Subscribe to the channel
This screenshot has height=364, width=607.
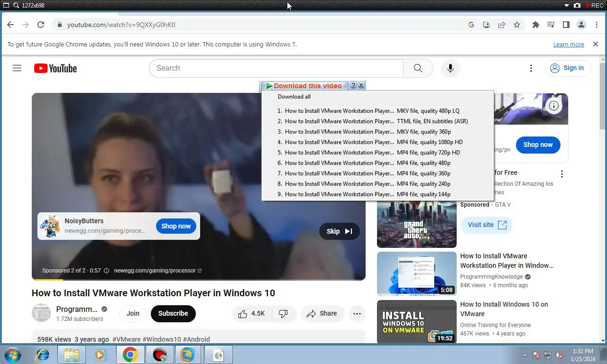(x=173, y=313)
